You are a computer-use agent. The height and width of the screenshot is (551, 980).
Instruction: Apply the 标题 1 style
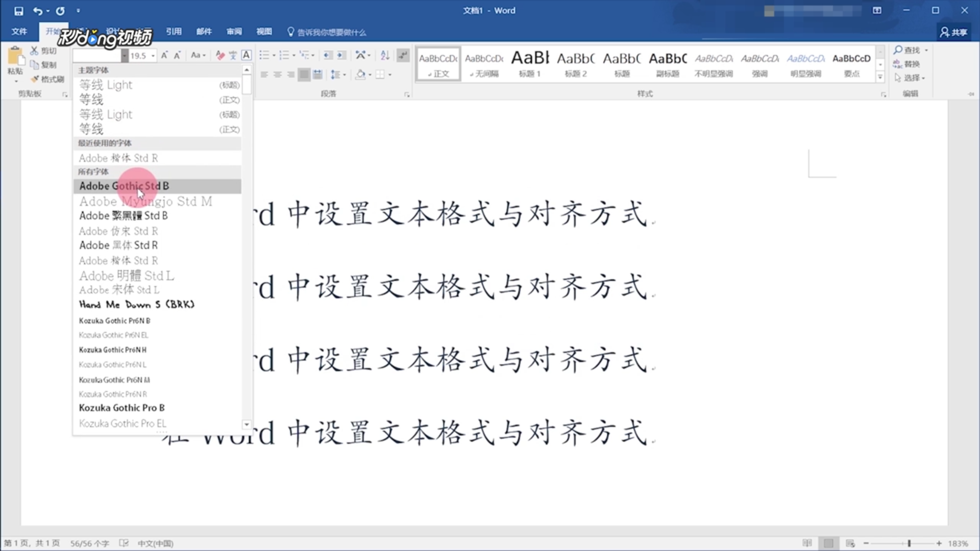point(529,64)
